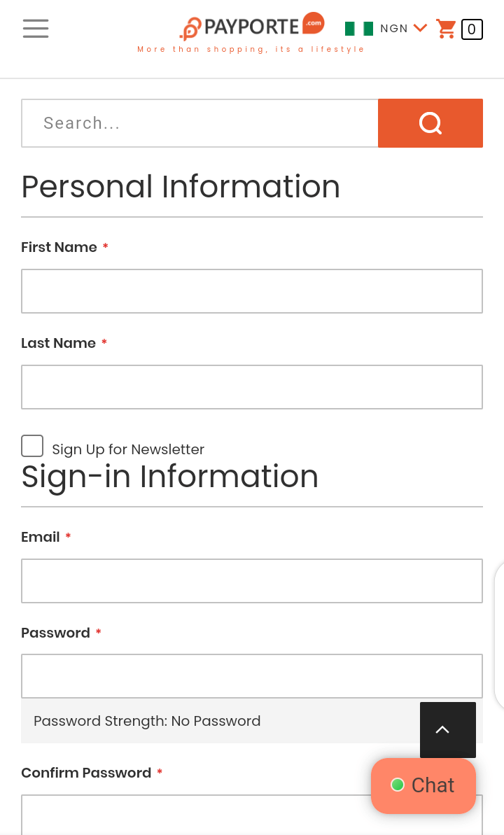Open the Chat widget

click(x=423, y=785)
